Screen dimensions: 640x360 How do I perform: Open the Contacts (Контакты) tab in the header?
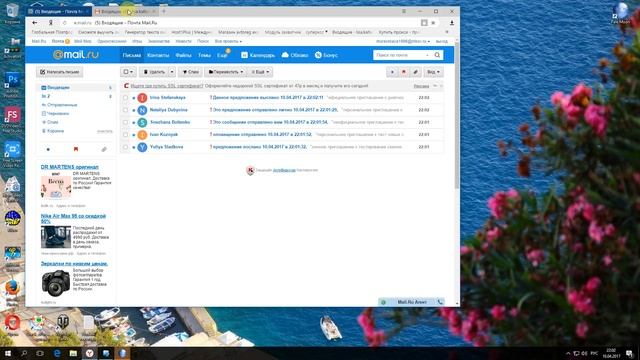[158, 55]
